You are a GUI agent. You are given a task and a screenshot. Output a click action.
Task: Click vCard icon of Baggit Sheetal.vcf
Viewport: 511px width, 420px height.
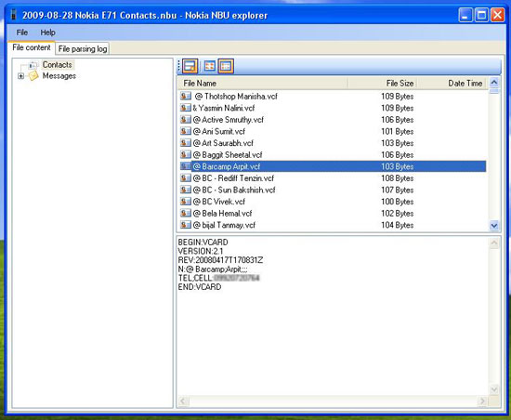pos(186,155)
